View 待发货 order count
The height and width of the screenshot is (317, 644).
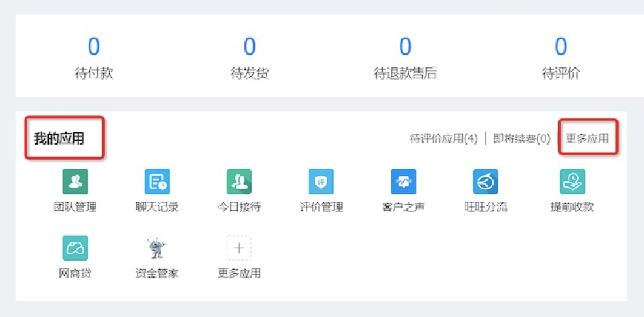click(250, 47)
